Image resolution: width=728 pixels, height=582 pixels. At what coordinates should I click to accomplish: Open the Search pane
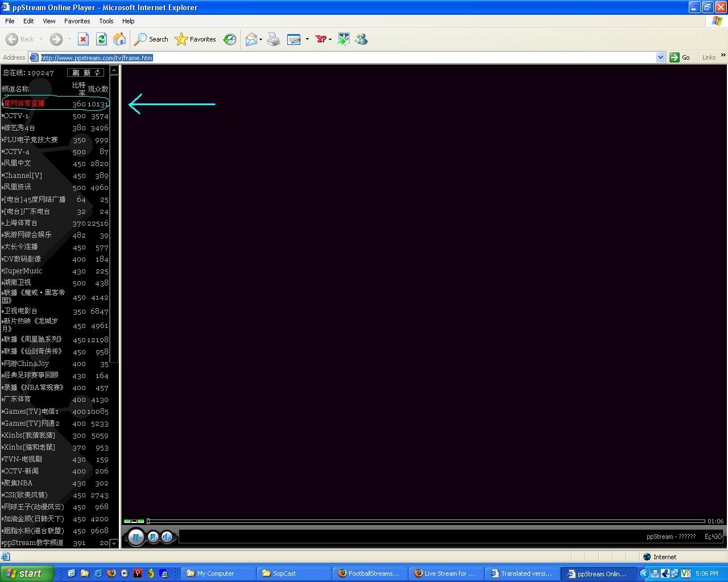pos(151,39)
